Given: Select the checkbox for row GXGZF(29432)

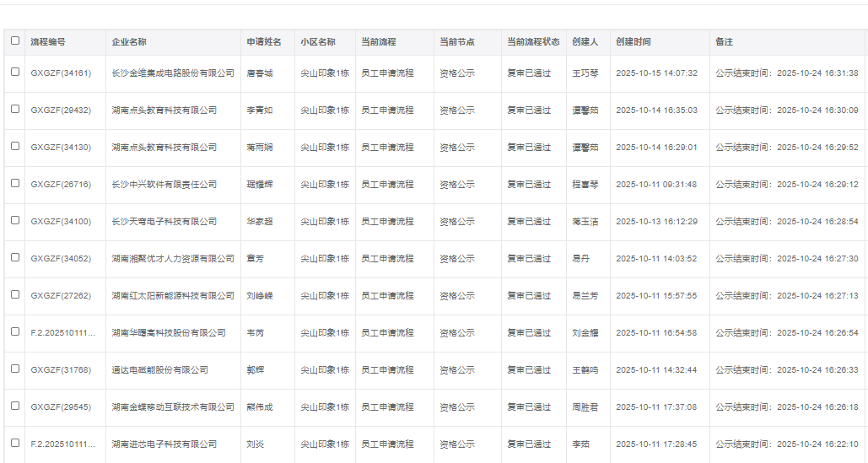Looking at the screenshot, I should [15, 110].
